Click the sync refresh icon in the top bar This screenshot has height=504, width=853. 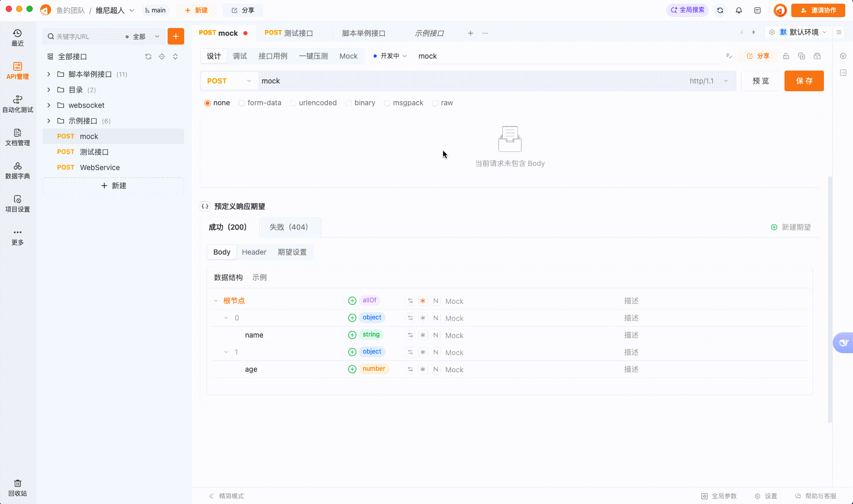pos(720,10)
